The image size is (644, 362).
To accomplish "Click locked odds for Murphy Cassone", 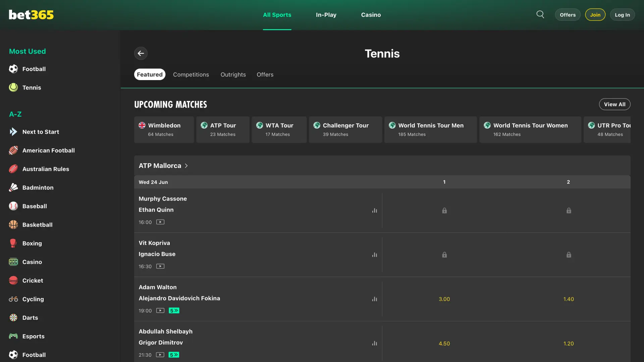I will tap(444, 210).
